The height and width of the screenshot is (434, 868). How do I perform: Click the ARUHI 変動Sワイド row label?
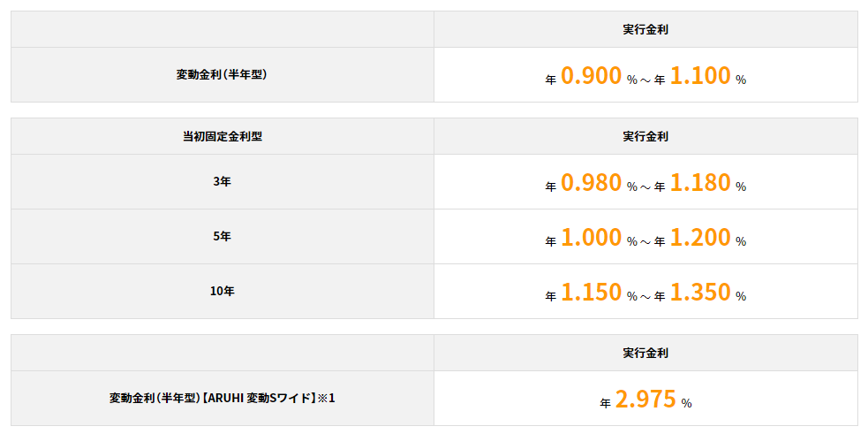point(222,398)
